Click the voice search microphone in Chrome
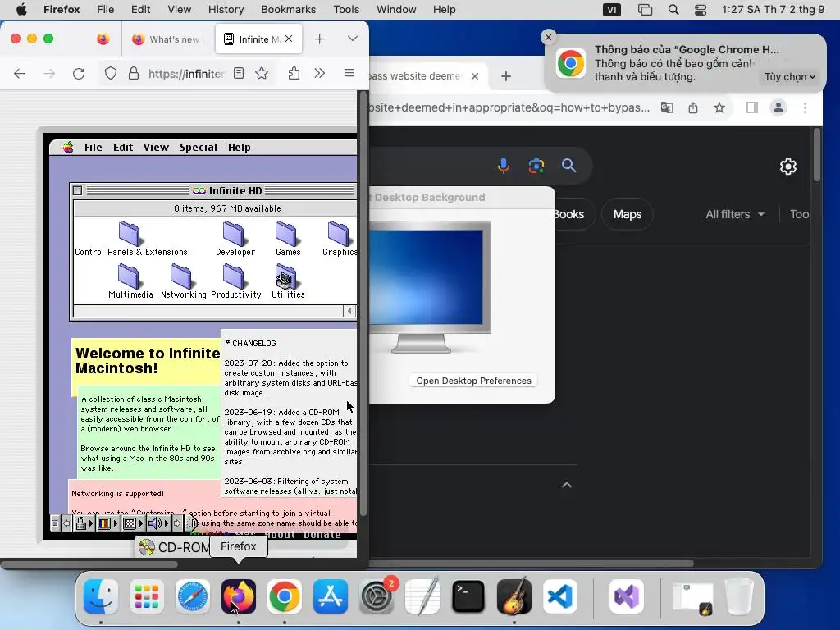The image size is (840, 630). [x=503, y=166]
